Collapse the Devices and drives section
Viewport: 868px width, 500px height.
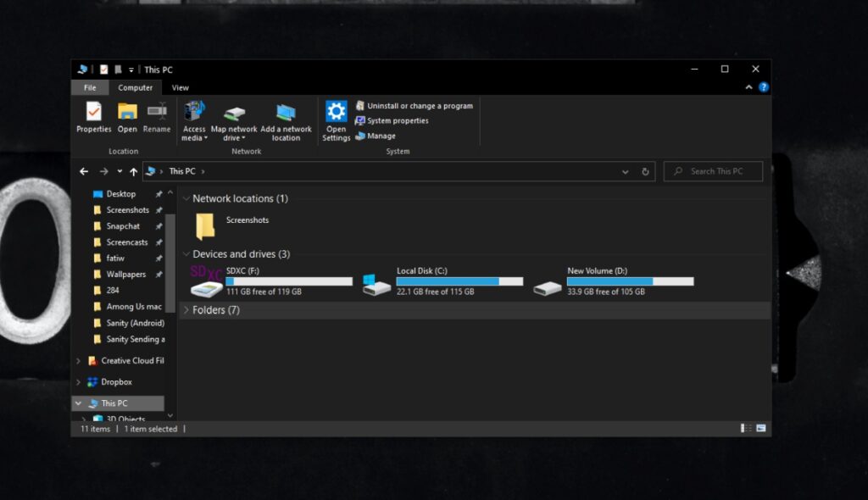coord(186,253)
